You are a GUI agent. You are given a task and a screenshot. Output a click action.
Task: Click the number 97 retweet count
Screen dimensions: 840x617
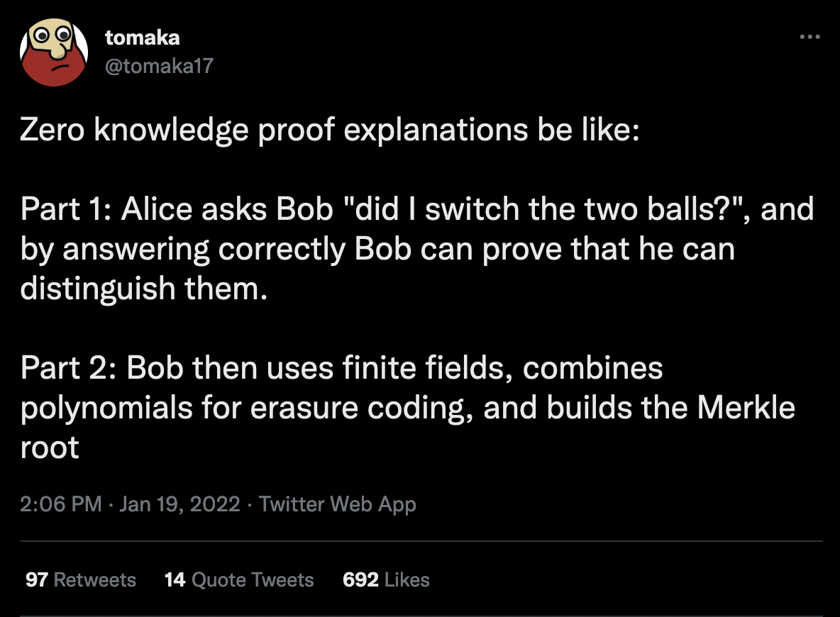pos(36,579)
